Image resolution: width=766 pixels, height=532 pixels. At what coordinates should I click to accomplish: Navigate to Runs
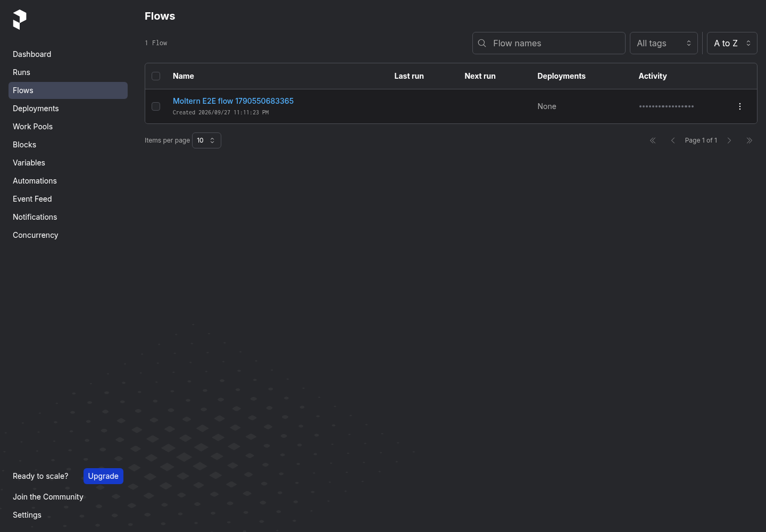pos(68,72)
